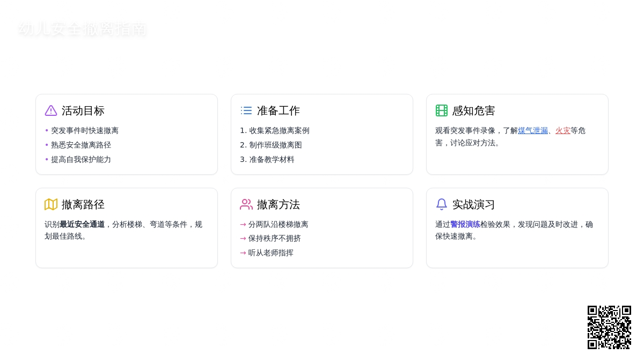Image resolution: width=644 pixels, height=362 pixels.
Task: Click the bold 最近安全通道 text
Action: (82, 224)
